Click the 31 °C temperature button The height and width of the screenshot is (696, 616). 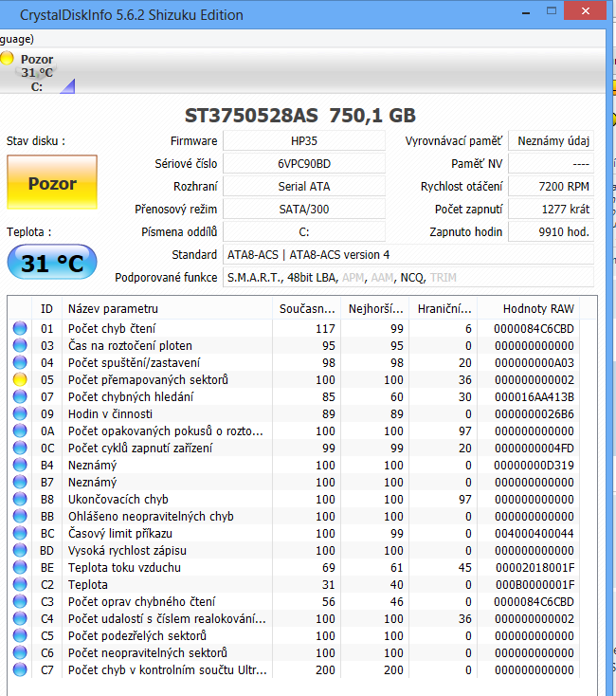pyautogui.click(x=52, y=263)
